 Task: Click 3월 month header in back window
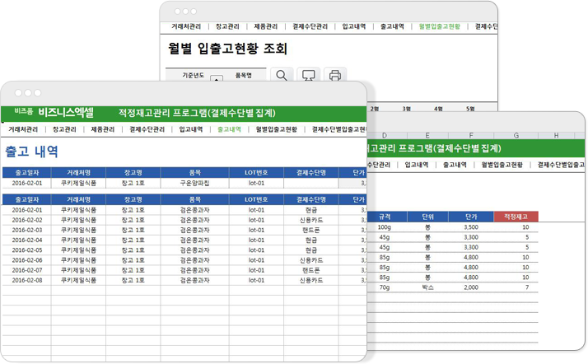tap(407, 109)
